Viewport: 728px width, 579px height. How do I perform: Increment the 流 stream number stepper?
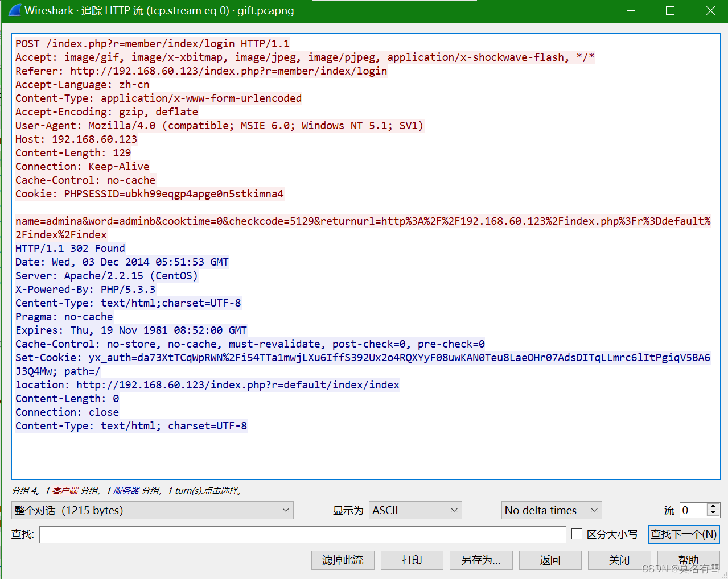coord(713,506)
